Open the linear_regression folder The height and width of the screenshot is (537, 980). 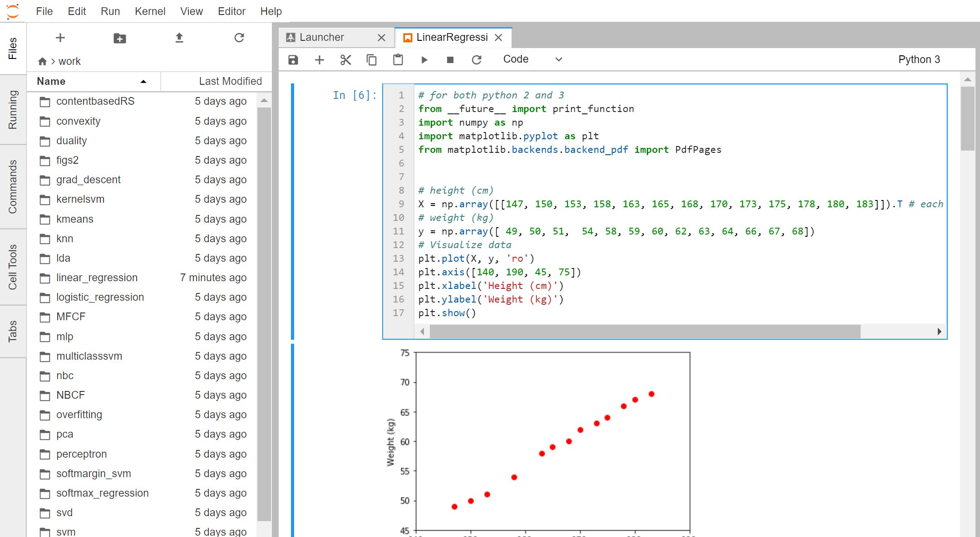click(x=97, y=278)
